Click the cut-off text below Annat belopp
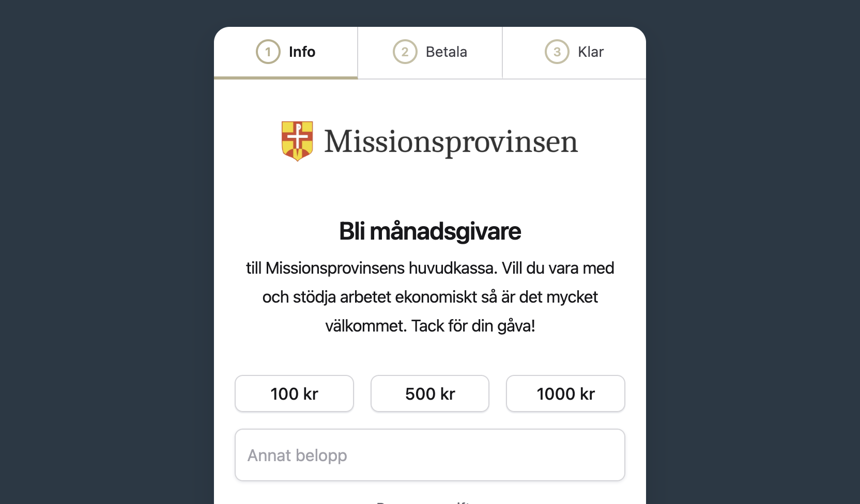 [424, 501]
